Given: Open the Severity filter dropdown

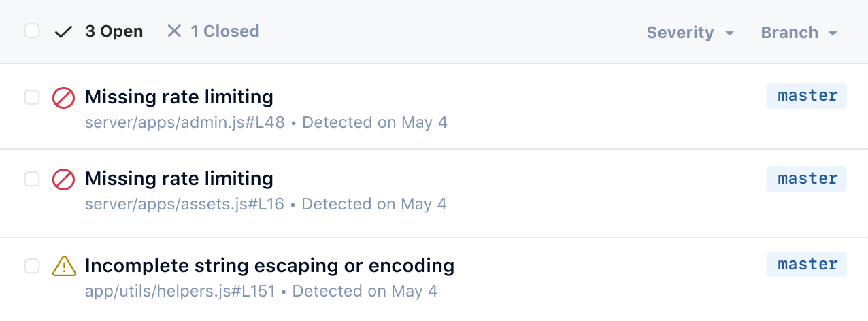Looking at the screenshot, I should click(x=690, y=33).
